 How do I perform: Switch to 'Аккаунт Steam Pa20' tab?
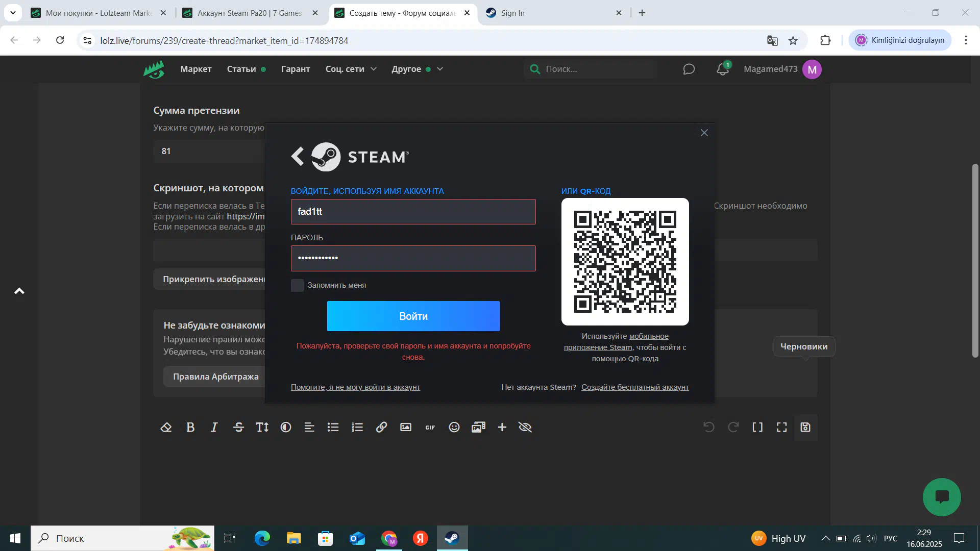point(250,13)
